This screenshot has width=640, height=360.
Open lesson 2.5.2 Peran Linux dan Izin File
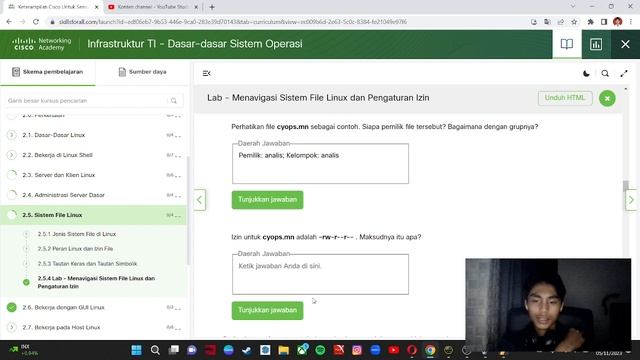(75, 249)
